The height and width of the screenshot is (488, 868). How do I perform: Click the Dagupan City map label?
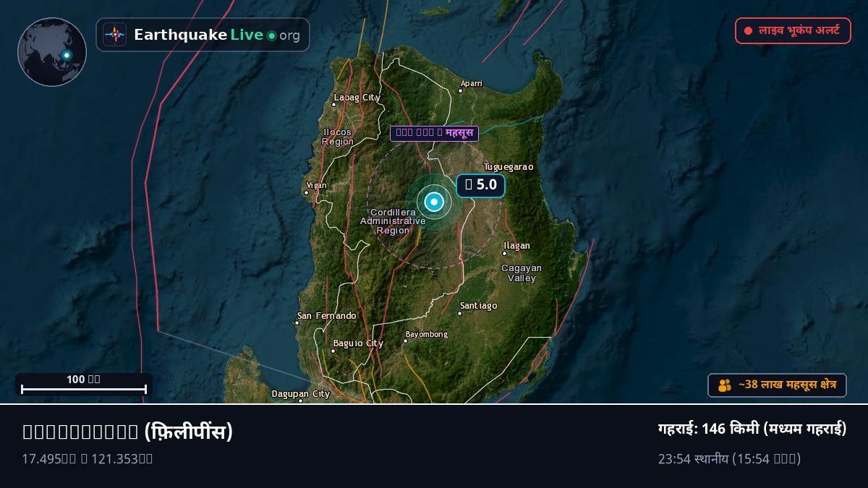pyautogui.click(x=300, y=394)
